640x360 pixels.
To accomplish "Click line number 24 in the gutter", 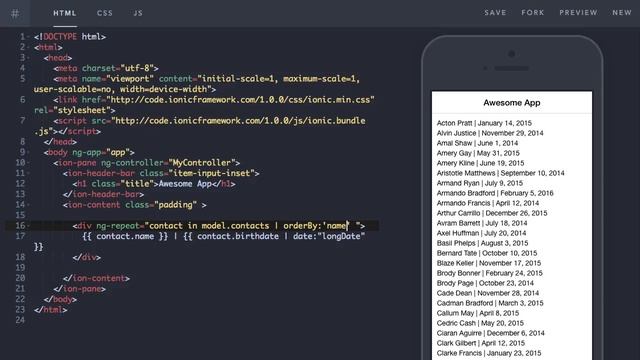I will click(x=20, y=320).
